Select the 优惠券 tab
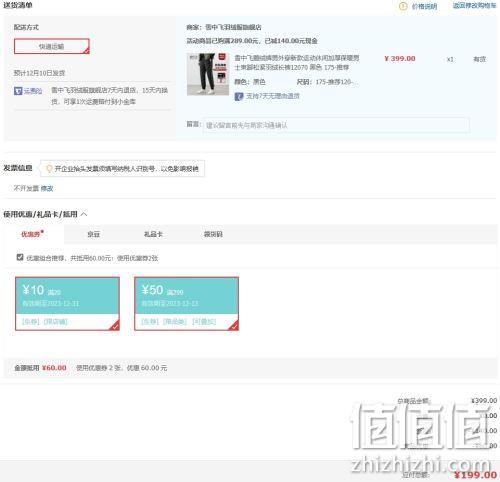 [31, 234]
